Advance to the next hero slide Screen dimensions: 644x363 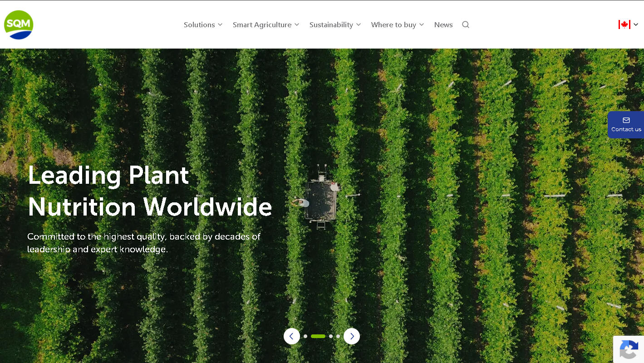[x=352, y=336]
